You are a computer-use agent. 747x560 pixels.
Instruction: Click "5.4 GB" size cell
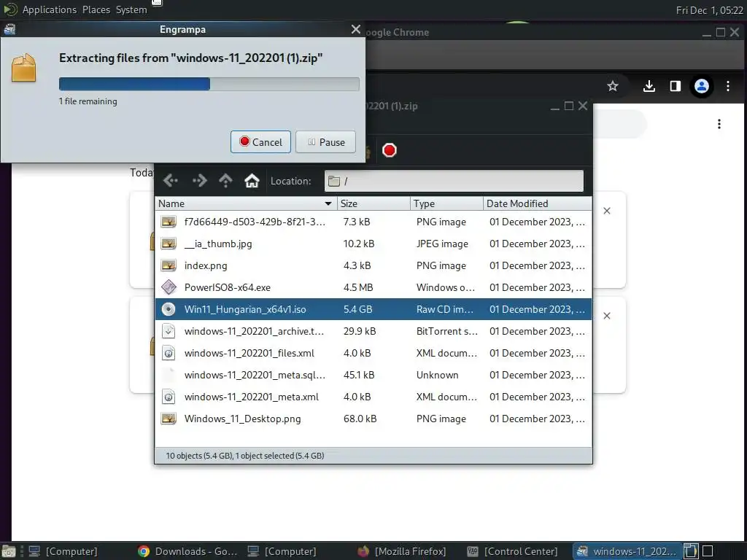pyautogui.click(x=357, y=309)
